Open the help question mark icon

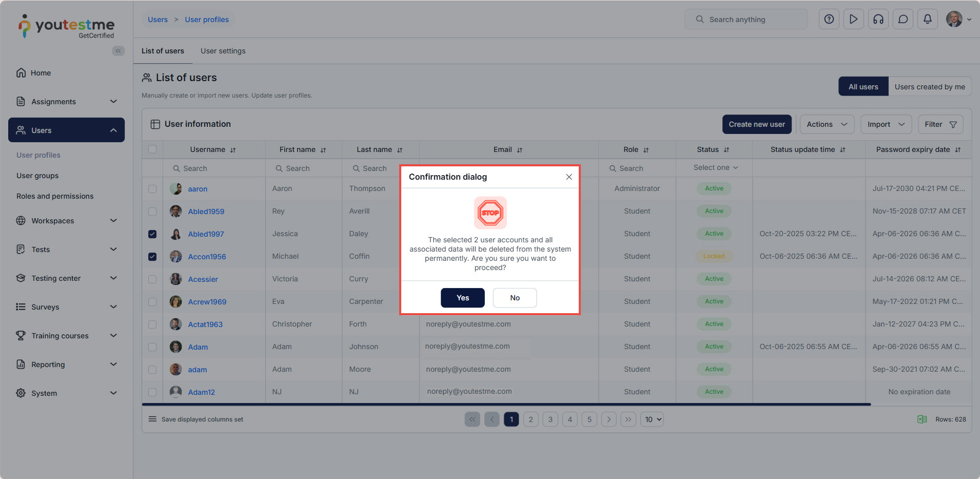(x=829, y=19)
